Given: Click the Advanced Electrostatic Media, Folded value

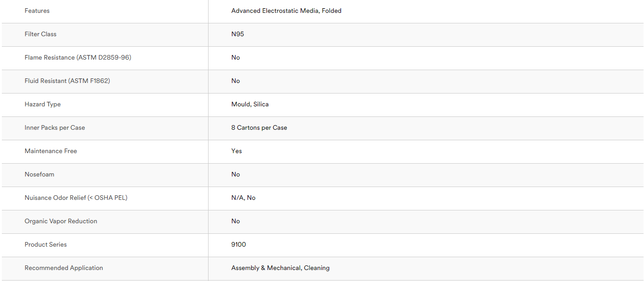Looking at the screenshot, I should tap(286, 11).
